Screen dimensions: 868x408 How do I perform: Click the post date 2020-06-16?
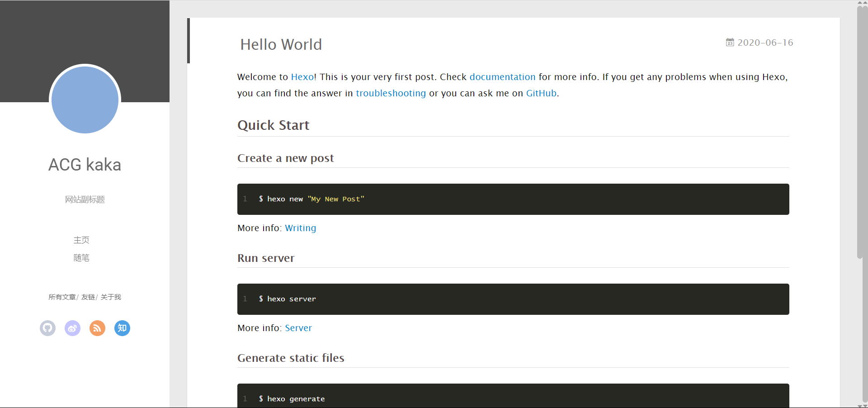click(x=765, y=43)
